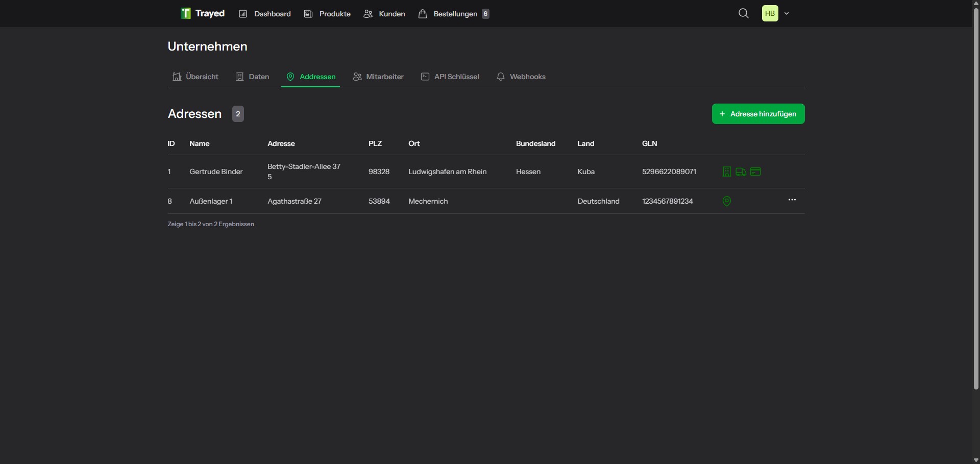Expand the Addressen count badge
Viewport: 980px width, 464px height.
[x=237, y=113]
